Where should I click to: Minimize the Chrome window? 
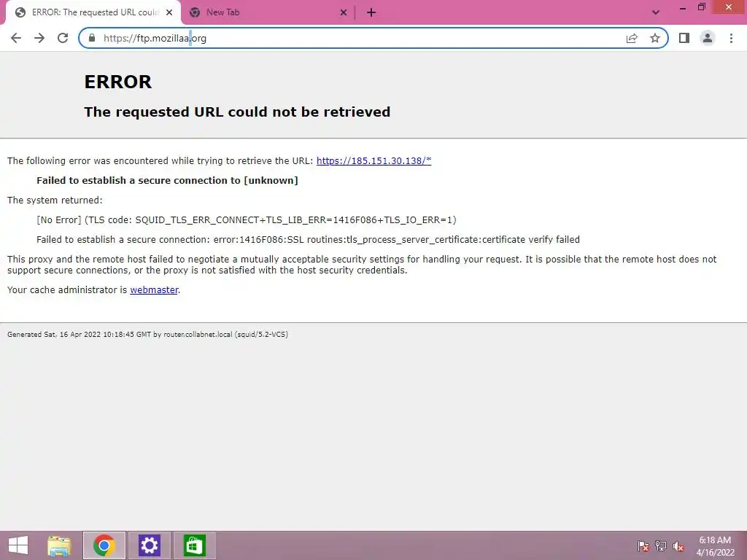pos(682,7)
